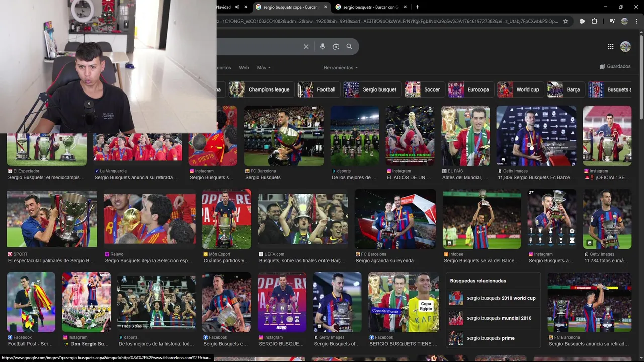
Task: Expand the Herramientas tools dropdown
Action: coord(341,68)
